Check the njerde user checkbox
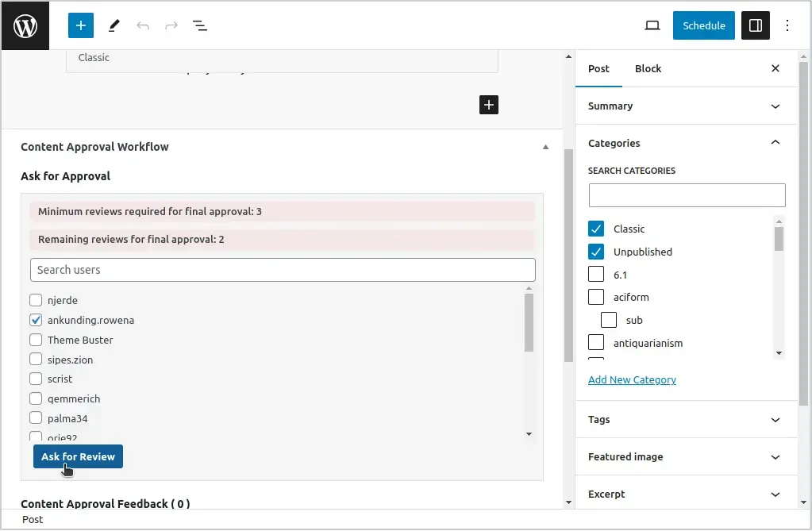 point(35,300)
